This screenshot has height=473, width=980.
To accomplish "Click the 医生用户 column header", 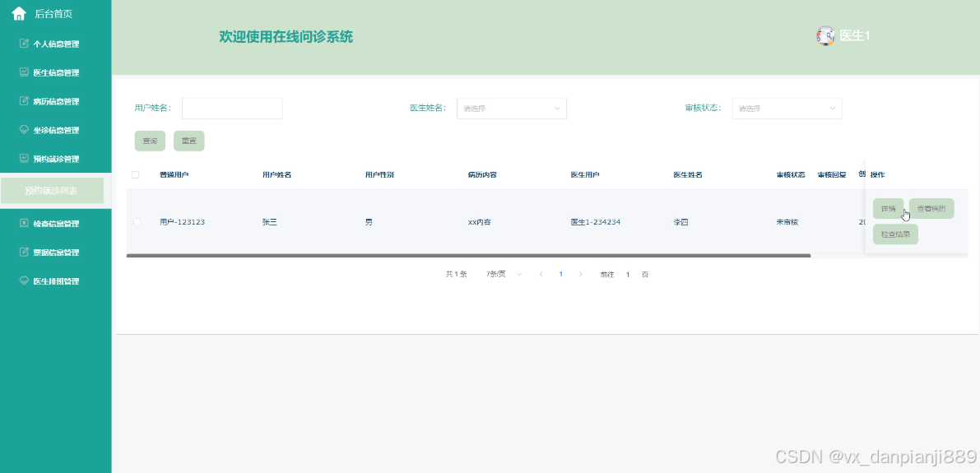I will click(x=585, y=175).
